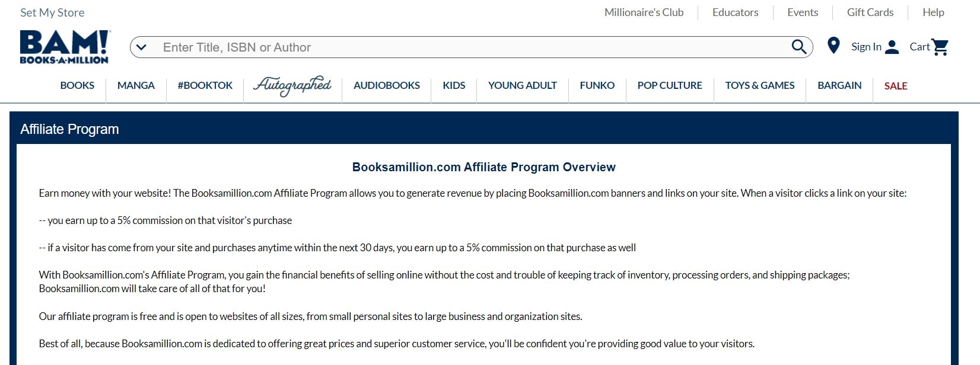Select the #BOOKTOK menu item
980x365 pixels.
pos(205,85)
